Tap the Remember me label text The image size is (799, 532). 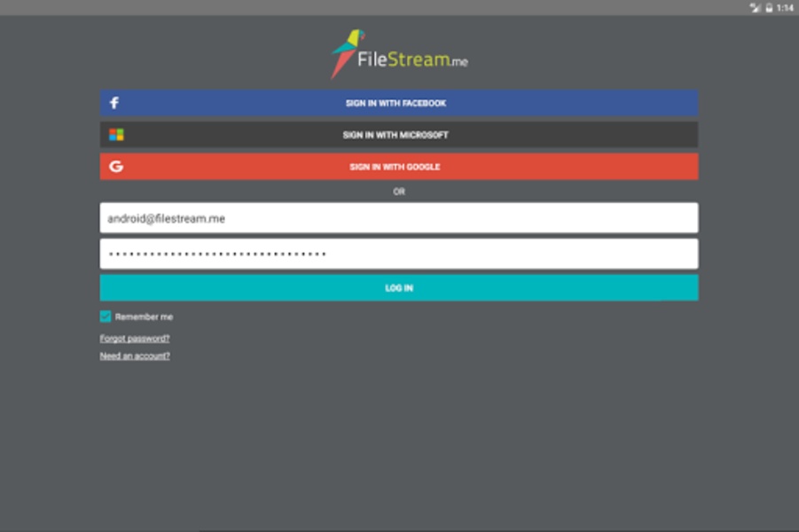click(x=144, y=317)
